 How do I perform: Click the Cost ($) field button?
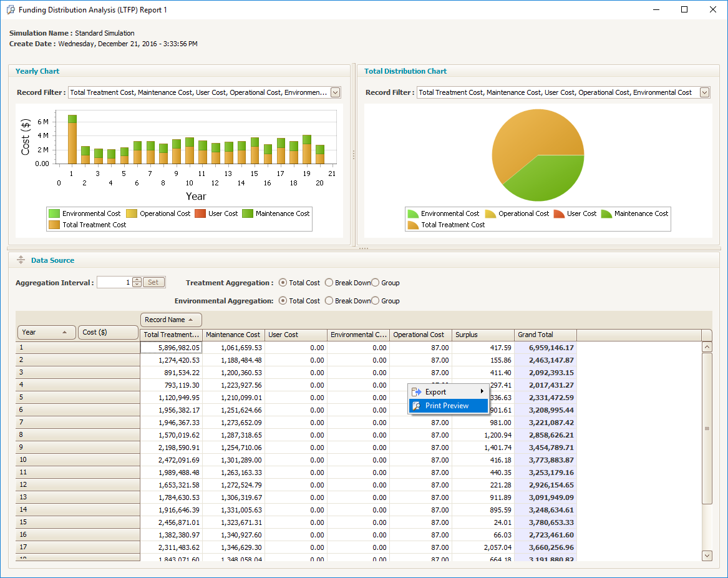(108, 332)
